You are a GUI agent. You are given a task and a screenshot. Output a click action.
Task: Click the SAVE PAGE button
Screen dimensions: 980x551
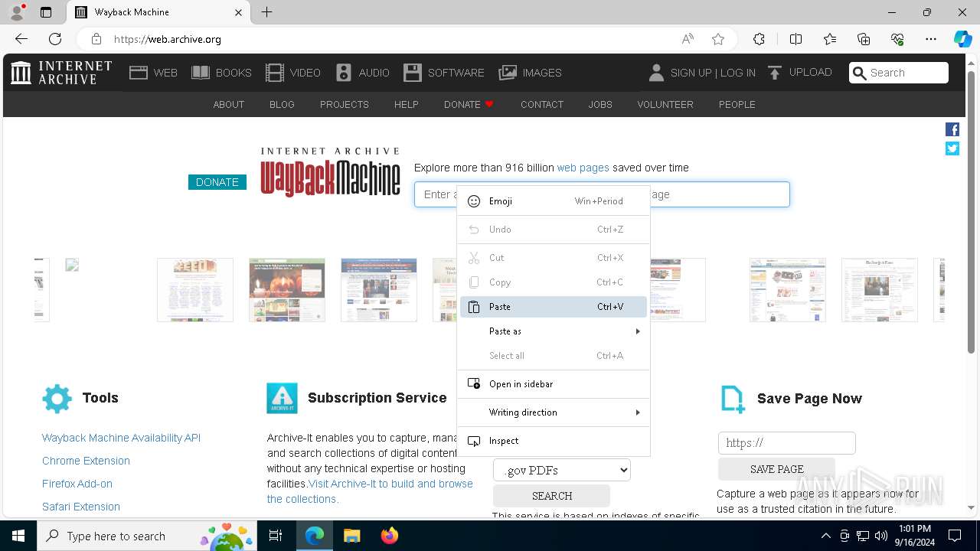[x=776, y=469]
